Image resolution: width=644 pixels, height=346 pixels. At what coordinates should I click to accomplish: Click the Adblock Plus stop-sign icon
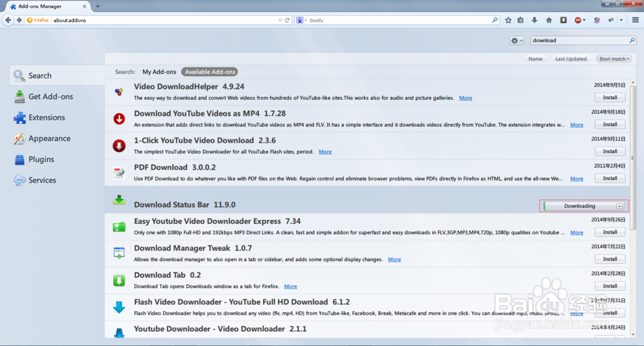(x=578, y=20)
